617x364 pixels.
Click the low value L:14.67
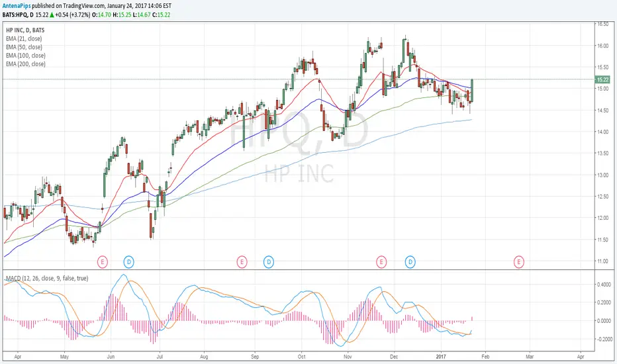point(142,15)
